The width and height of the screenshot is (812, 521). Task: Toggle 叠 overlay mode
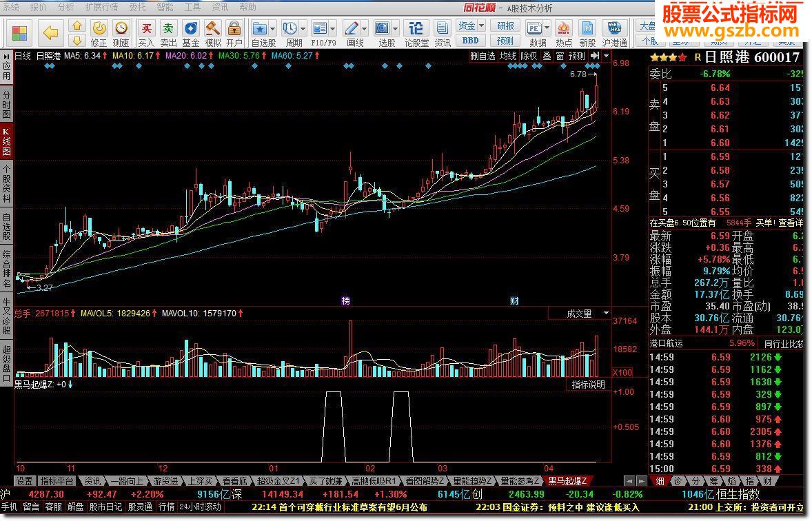(x=547, y=56)
